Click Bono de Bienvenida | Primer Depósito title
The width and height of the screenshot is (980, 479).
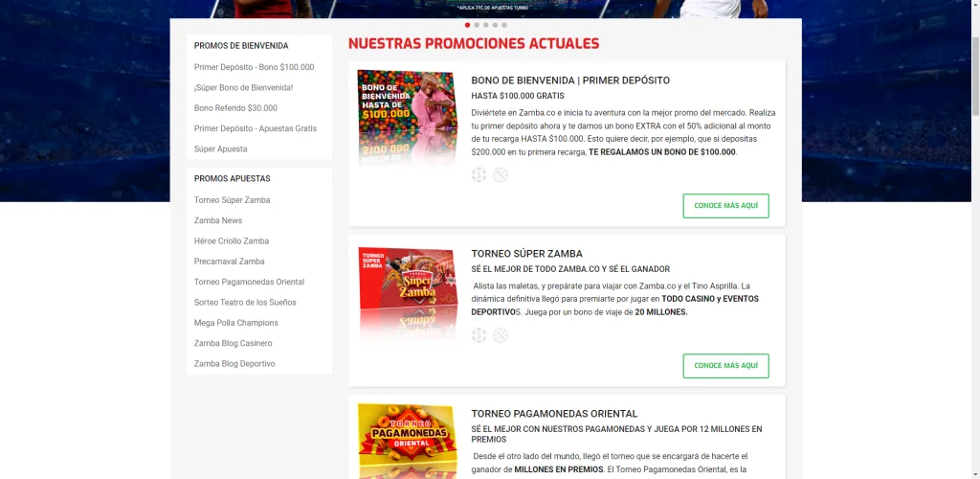coord(570,80)
